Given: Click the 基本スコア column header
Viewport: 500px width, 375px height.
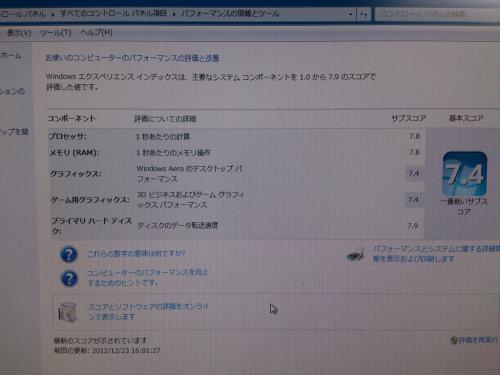Looking at the screenshot, I should point(466,118).
